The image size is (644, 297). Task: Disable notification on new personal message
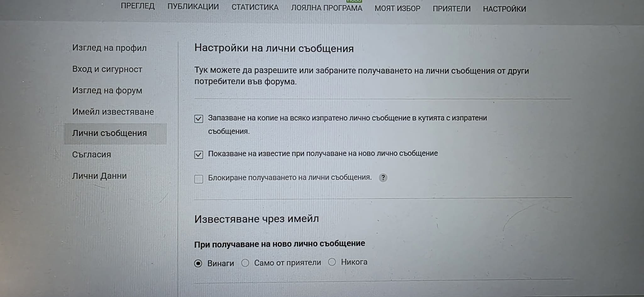pos(199,154)
